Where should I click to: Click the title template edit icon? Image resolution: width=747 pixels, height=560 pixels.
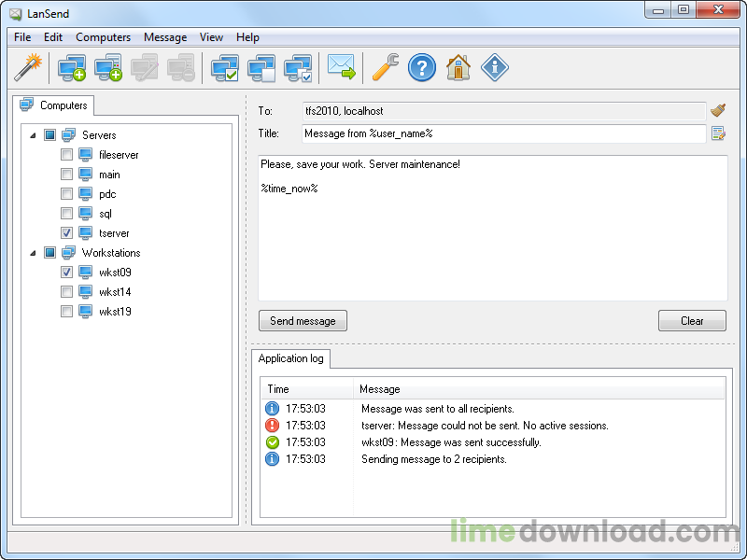(718, 133)
